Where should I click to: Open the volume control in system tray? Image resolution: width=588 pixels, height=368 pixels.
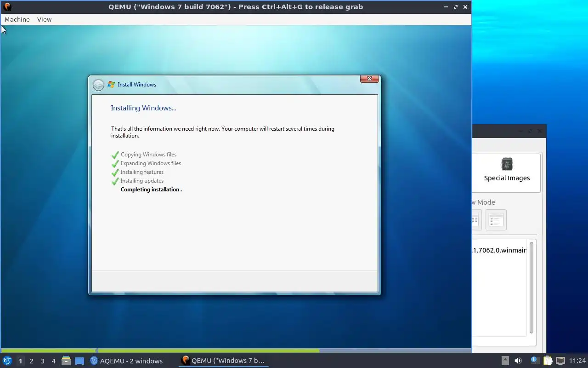pyautogui.click(x=518, y=361)
